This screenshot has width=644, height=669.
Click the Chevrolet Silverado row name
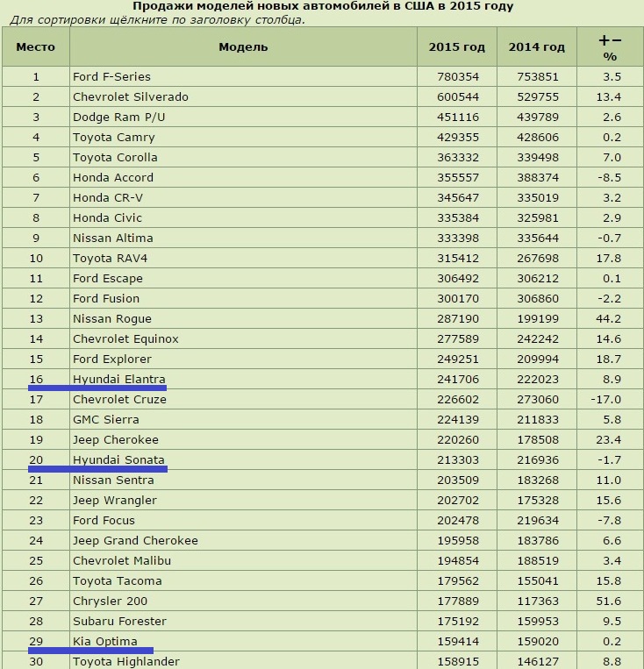131,96
